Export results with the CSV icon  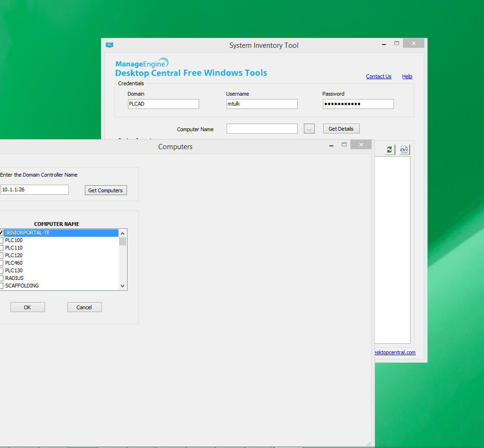tap(404, 150)
